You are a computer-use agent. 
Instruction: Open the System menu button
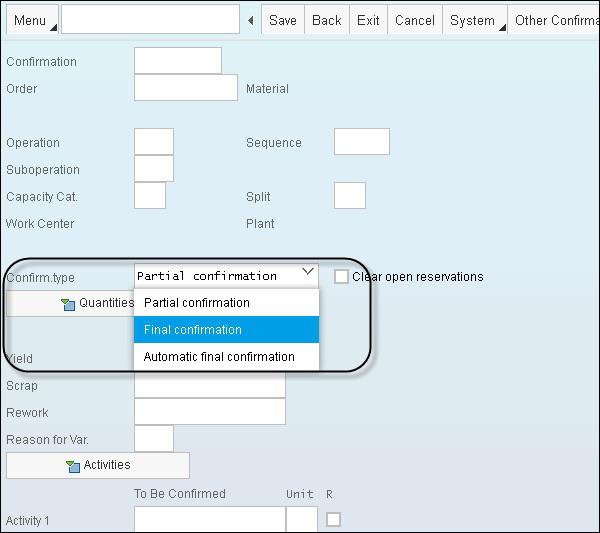[x=475, y=20]
